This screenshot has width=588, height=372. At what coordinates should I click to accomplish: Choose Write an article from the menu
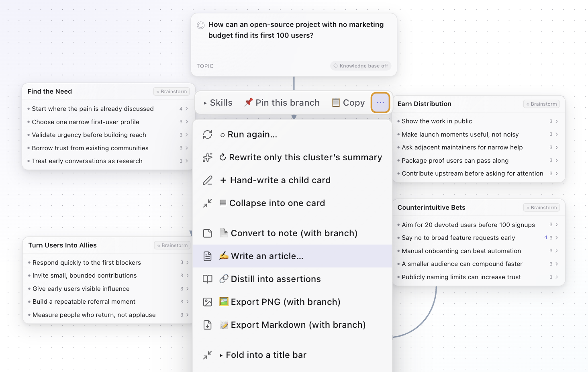(292, 256)
